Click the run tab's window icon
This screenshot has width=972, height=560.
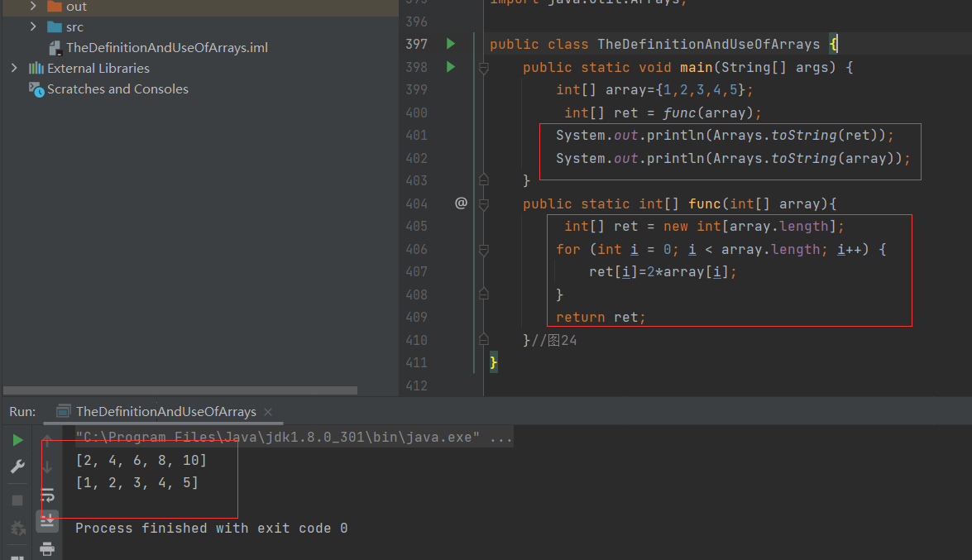[63, 411]
